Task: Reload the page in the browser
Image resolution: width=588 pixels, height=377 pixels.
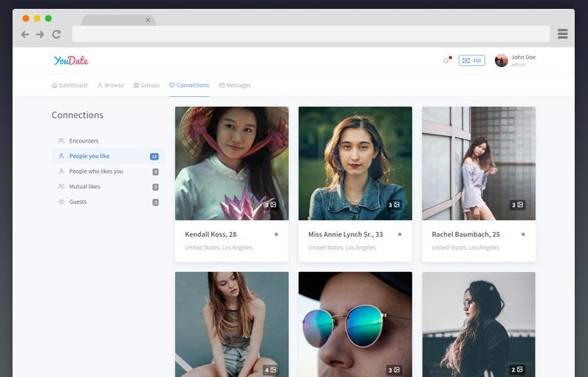Action: 57,35
